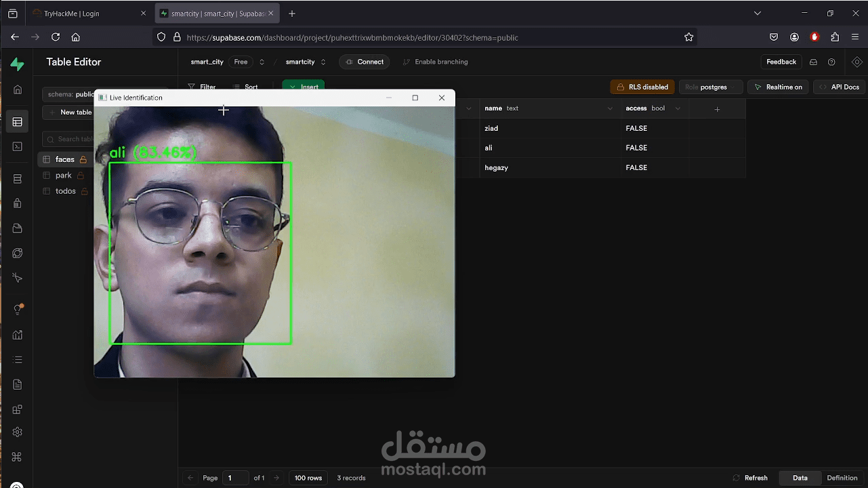Open the Role postgres dropdown
The image size is (868, 488).
pyautogui.click(x=711, y=87)
